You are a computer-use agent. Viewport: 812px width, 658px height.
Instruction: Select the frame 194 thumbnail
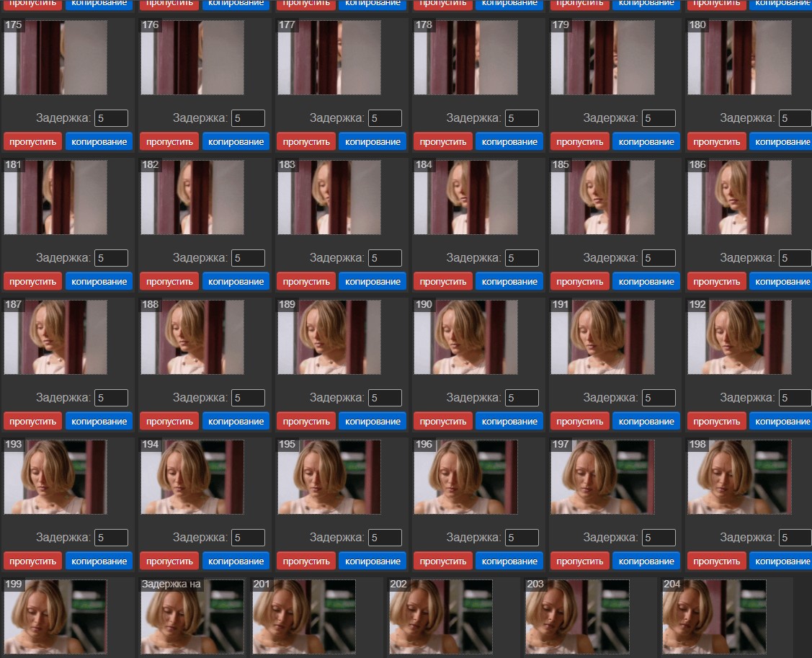(x=192, y=477)
